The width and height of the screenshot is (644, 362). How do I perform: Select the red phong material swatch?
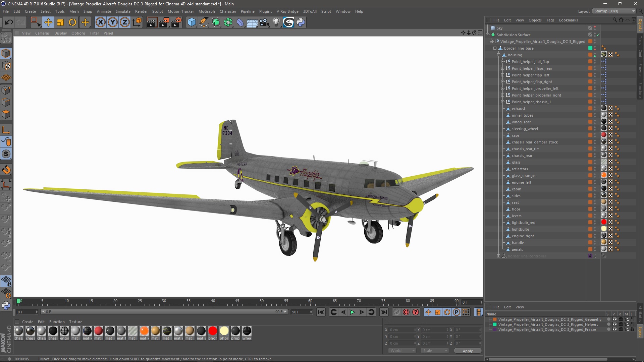pos(213,331)
